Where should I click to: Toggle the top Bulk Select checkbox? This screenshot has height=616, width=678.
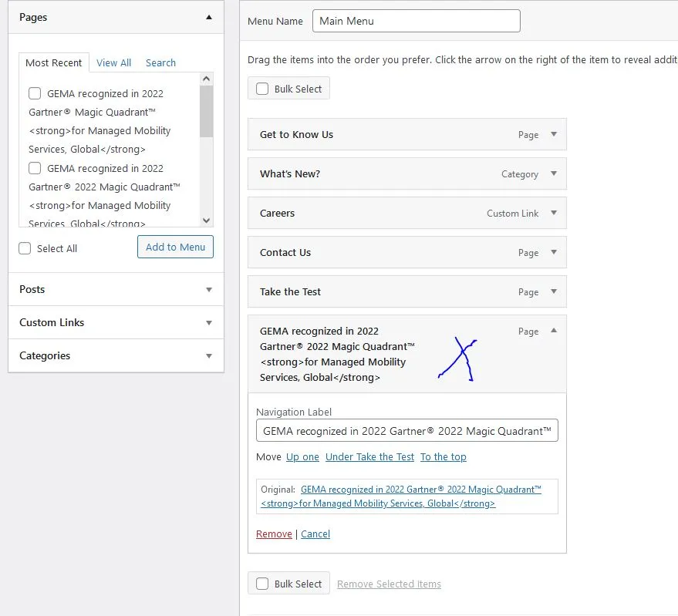[x=262, y=89]
